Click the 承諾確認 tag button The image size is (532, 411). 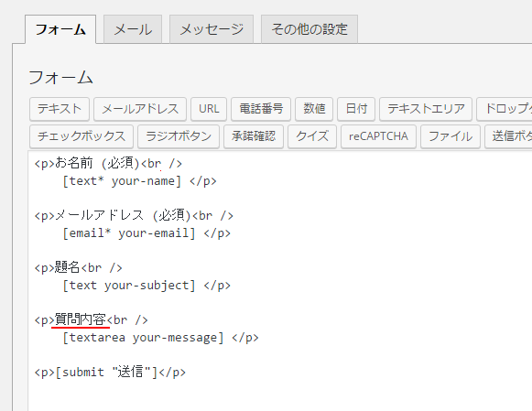pyautogui.click(x=254, y=136)
